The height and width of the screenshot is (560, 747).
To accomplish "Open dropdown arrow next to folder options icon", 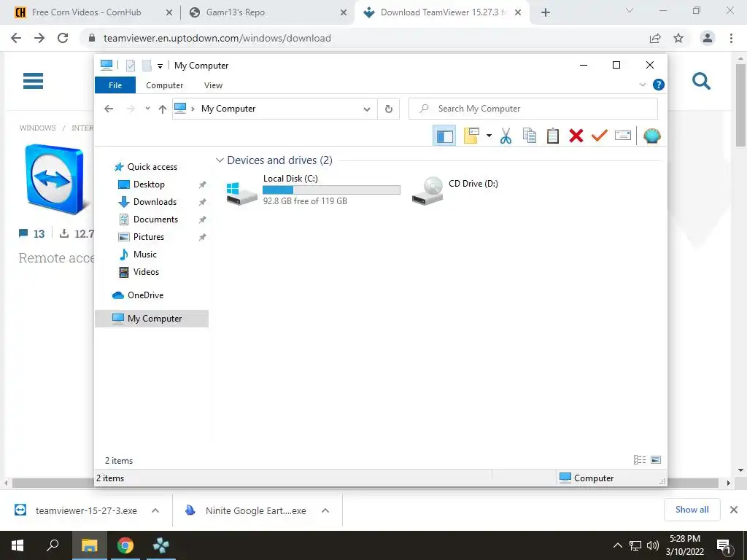I will tap(489, 136).
